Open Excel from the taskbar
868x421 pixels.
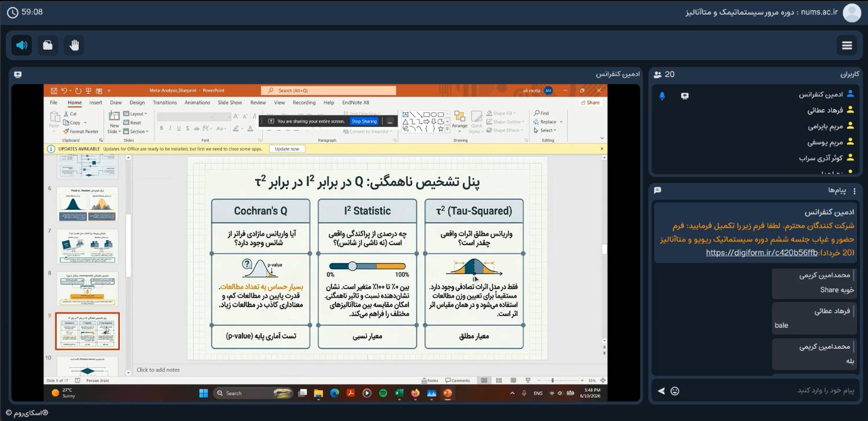click(399, 393)
